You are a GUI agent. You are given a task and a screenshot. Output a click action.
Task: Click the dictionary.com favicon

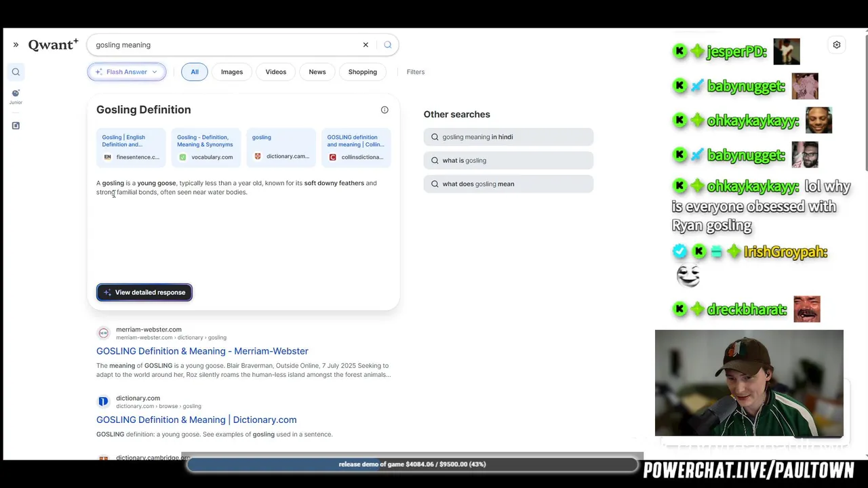pos(103,401)
